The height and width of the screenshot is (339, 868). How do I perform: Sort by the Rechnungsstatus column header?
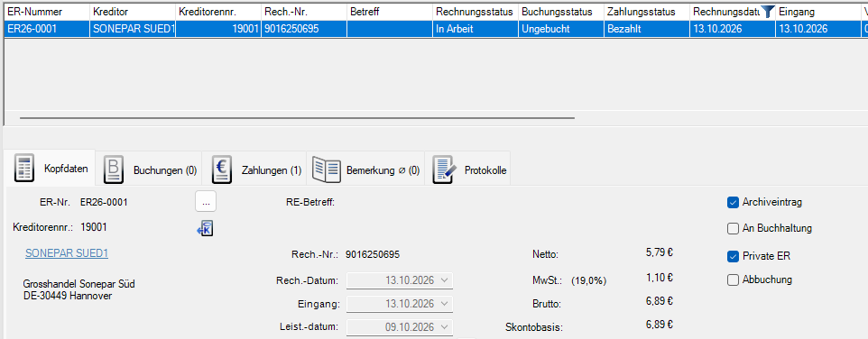(x=476, y=12)
